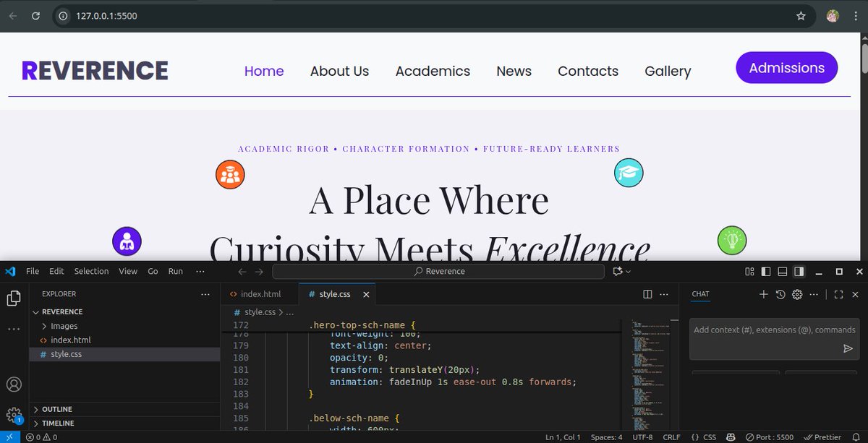Open the Explorer view in the activity bar
Image resolution: width=868 pixels, height=443 pixels.
pos(14,298)
